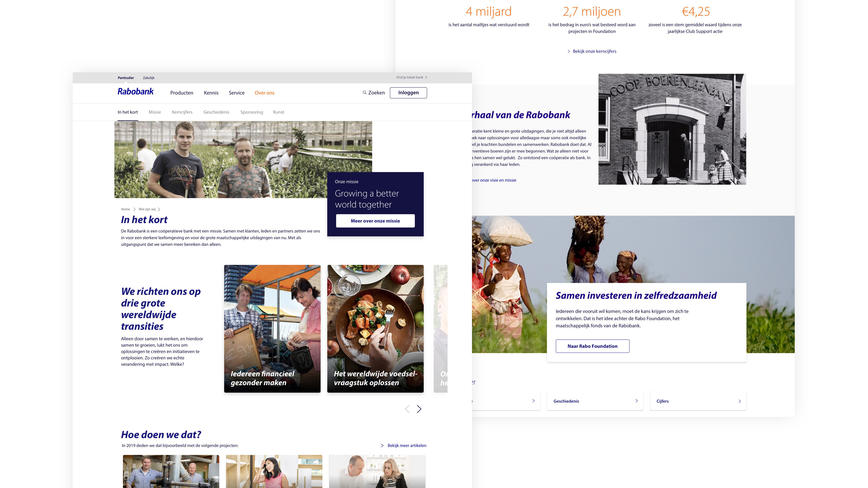Switch to Zakelijk segment

(149, 78)
